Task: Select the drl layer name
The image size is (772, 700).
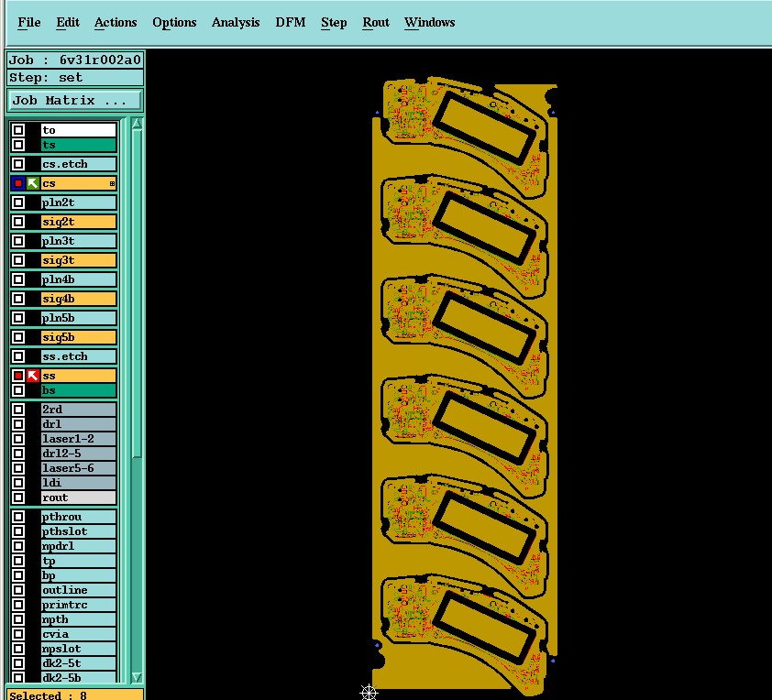Action: click(x=79, y=424)
